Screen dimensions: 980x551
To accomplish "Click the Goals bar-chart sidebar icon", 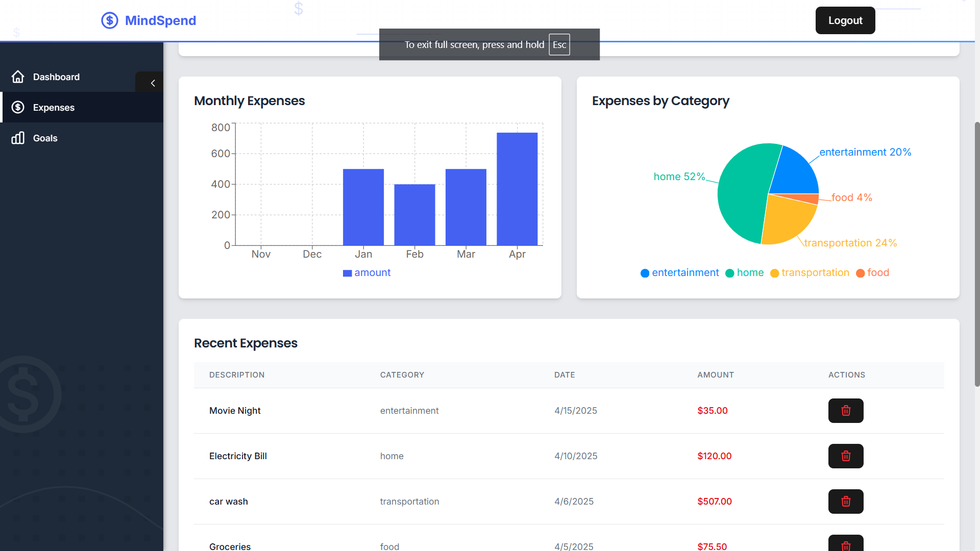I will coord(18,138).
